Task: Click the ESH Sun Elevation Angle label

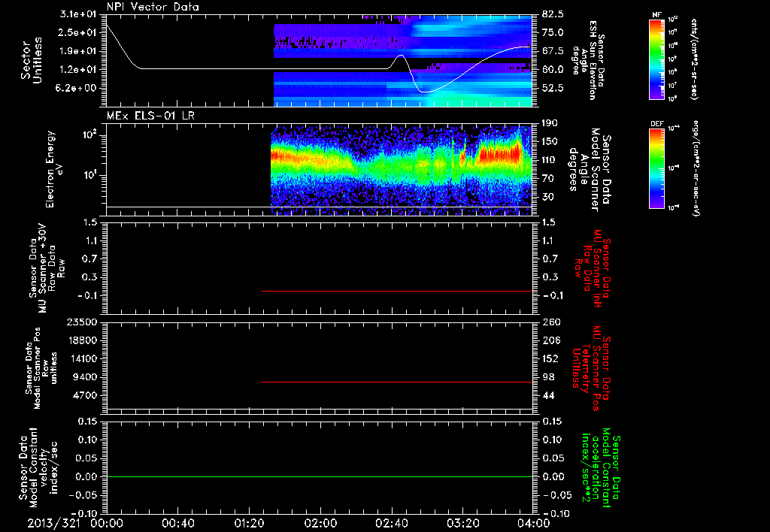Action: click(589, 60)
